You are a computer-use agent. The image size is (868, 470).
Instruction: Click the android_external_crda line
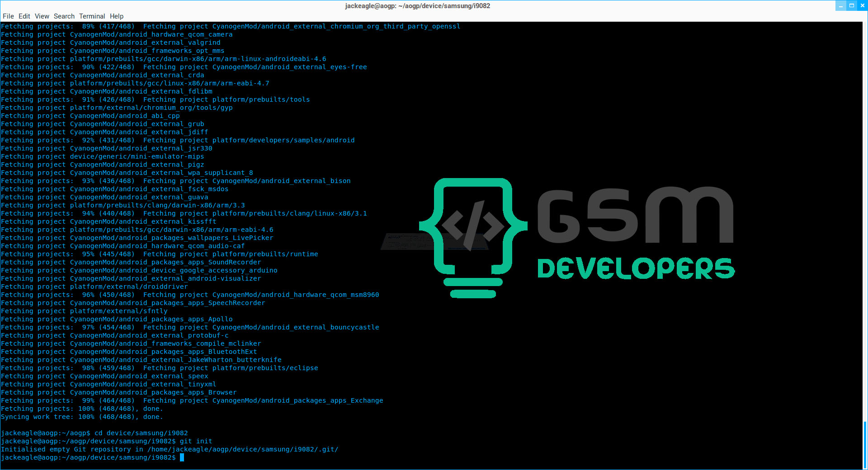pos(103,75)
